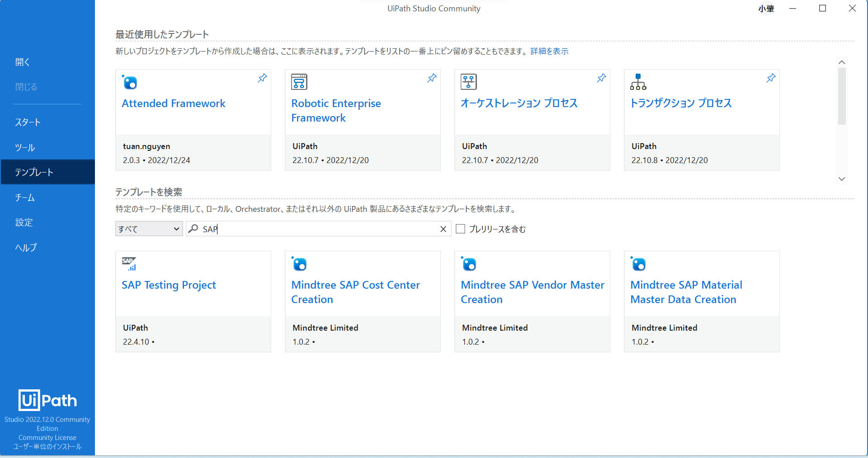Click the version text 2.0.3 • 2022/12/24
Screen dimensions: 868x458
[x=156, y=160]
